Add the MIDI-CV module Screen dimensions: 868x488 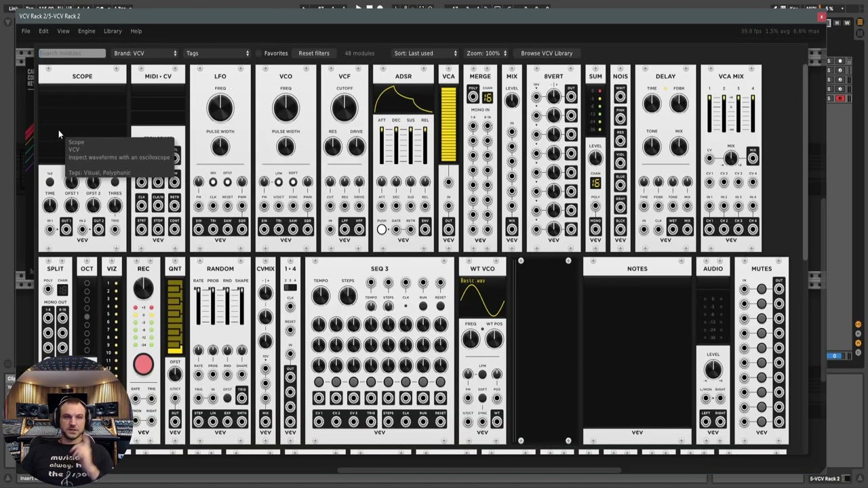pyautogui.click(x=158, y=159)
